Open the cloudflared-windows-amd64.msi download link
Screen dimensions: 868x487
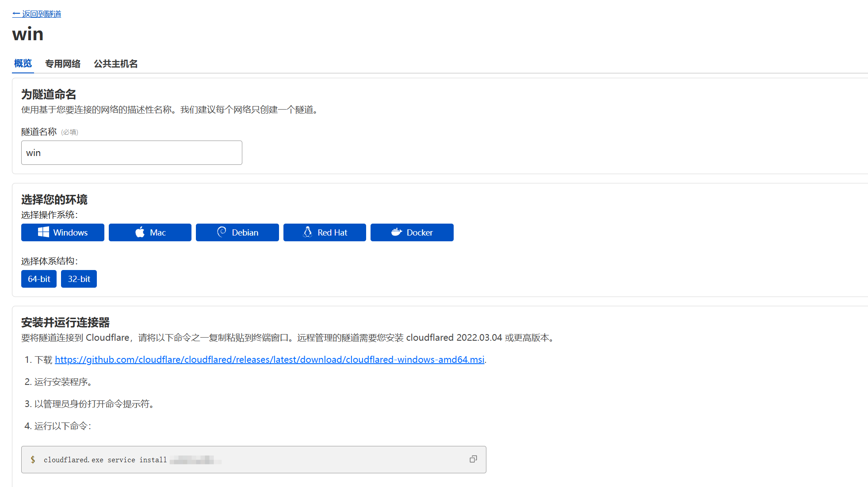(x=270, y=360)
